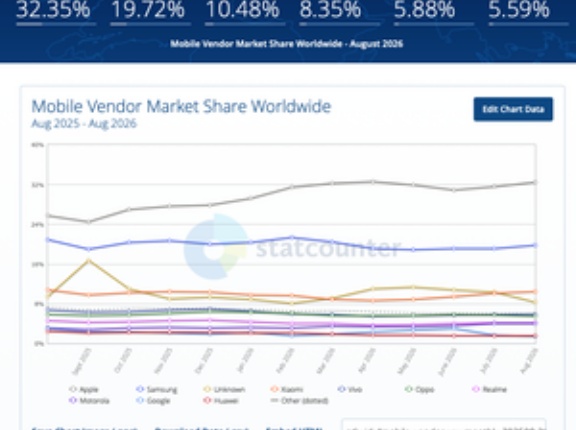Click the 0% y-axis label
576x430 pixels.
39,343
